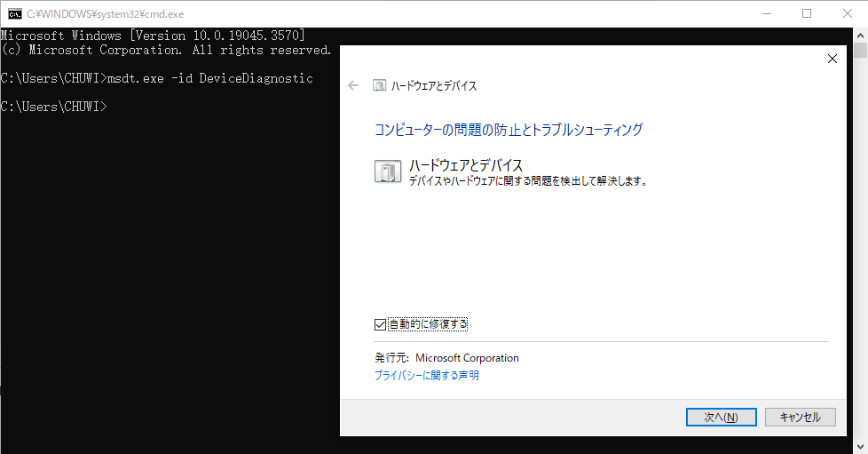Maximize the cmd.exe window
This screenshot has width=868, height=454.
(x=807, y=14)
